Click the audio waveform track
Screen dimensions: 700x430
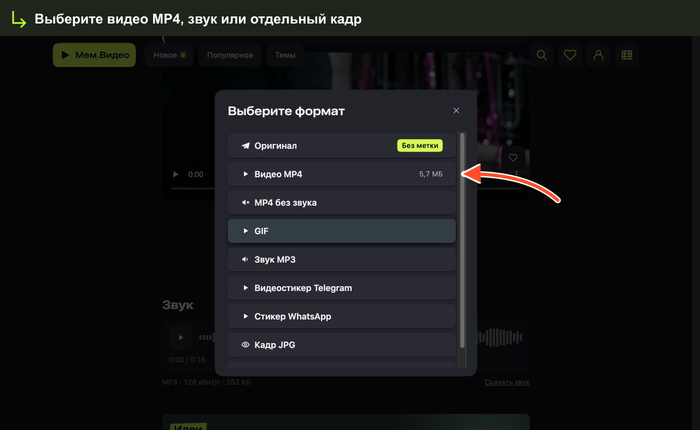point(360,337)
